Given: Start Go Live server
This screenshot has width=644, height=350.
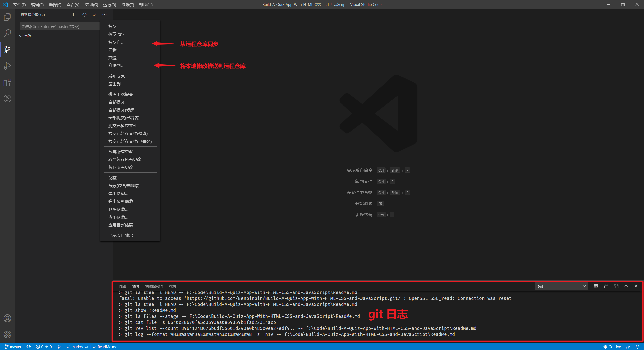Looking at the screenshot, I should click(x=612, y=347).
